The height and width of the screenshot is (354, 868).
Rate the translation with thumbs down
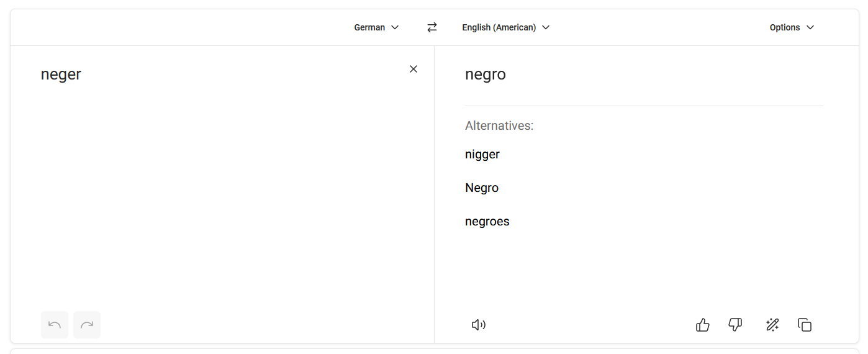(x=735, y=325)
